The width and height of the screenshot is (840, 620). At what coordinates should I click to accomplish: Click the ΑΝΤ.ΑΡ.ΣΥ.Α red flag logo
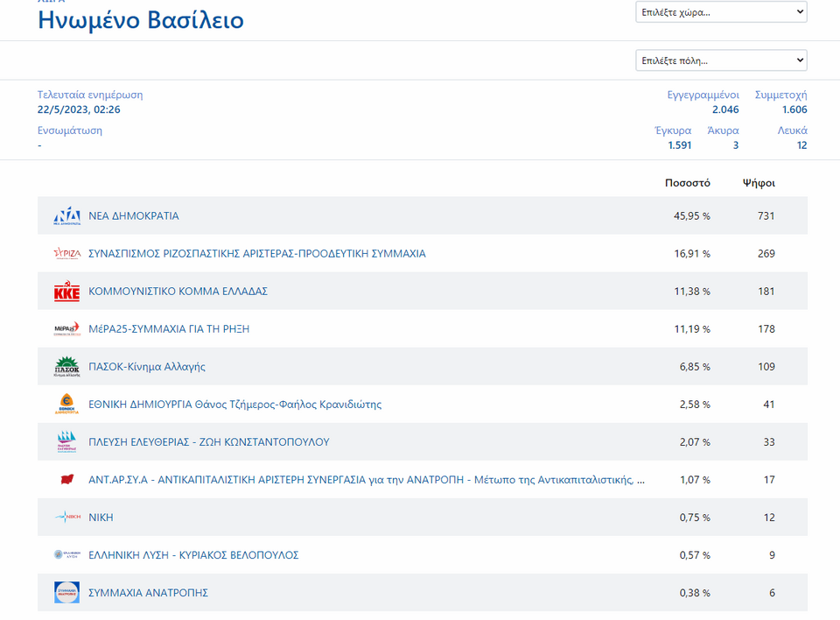[67, 480]
